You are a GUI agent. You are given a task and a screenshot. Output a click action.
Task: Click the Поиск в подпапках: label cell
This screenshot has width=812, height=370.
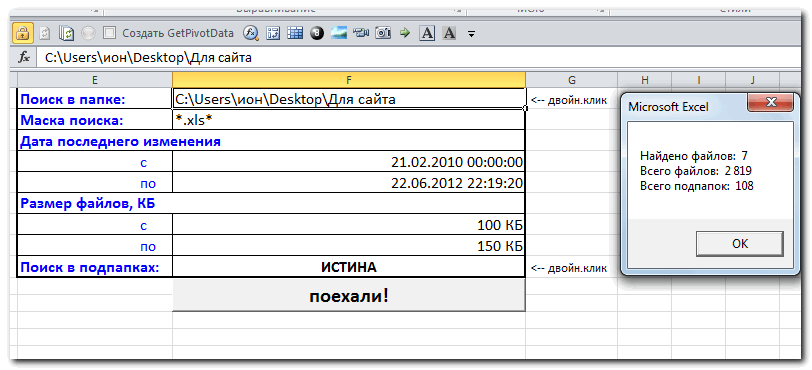[95, 267]
